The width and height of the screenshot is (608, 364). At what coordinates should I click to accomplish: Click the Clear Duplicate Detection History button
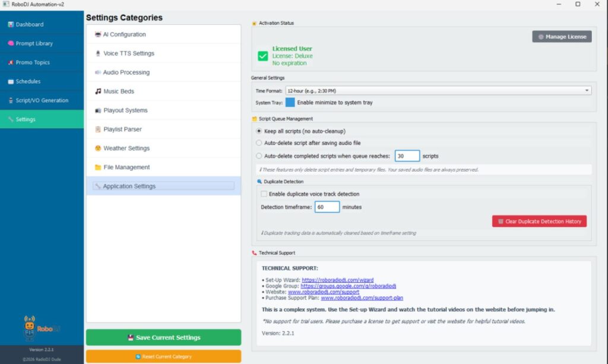(x=539, y=221)
